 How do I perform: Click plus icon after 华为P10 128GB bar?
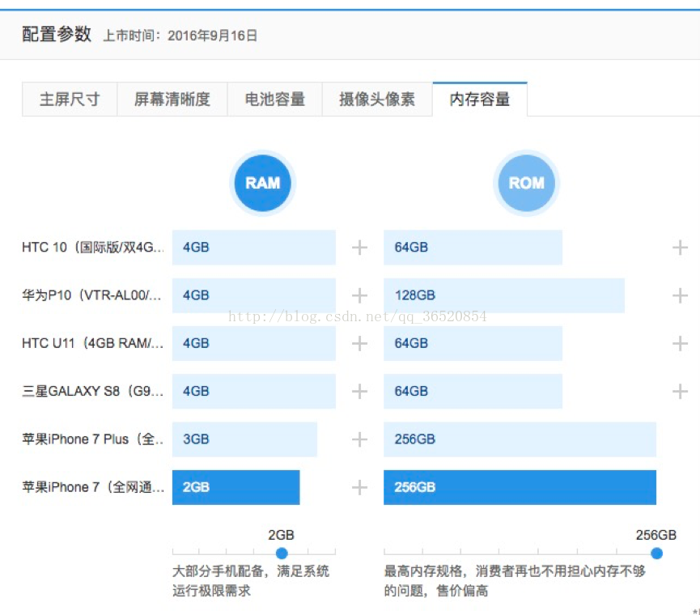point(680,295)
